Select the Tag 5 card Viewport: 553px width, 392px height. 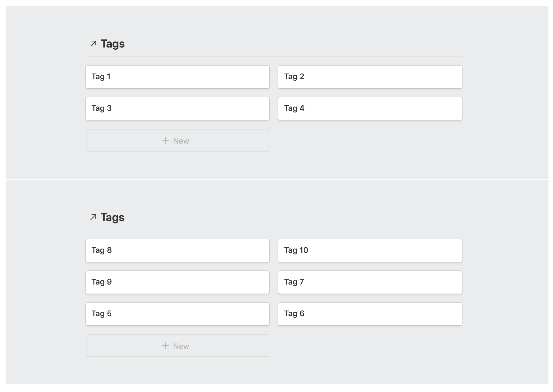click(177, 314)
